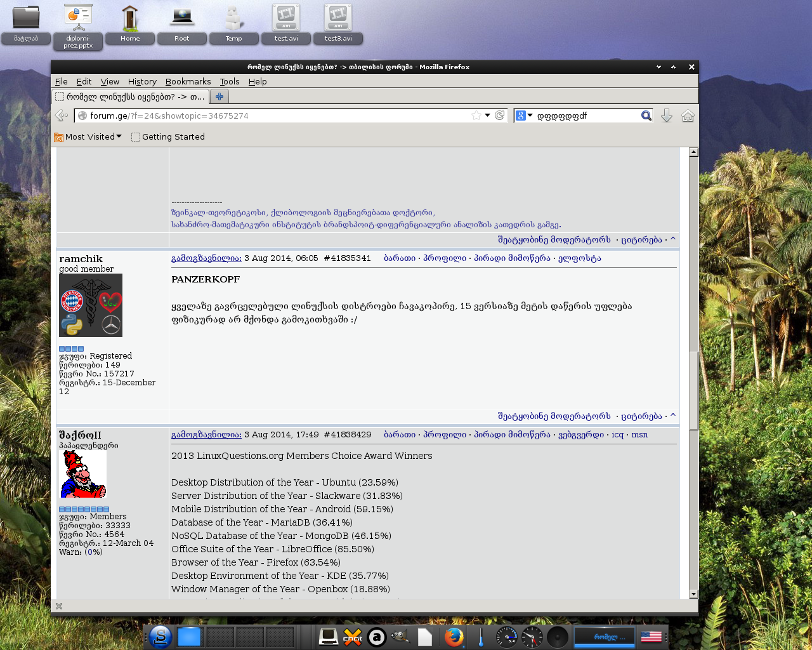The height and width of the screenshot is (650, 812).
Task: Reload the page with refresh icon
Action: [500, 116]
